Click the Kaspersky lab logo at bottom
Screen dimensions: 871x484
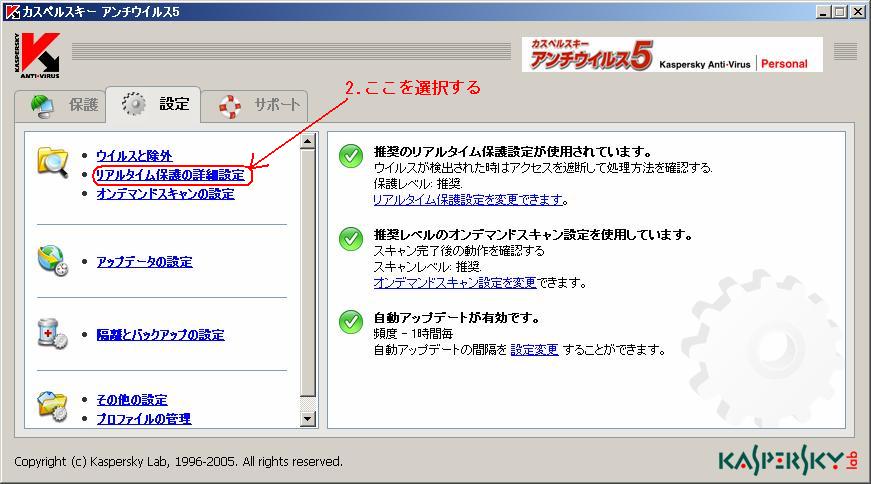point(788,461)
